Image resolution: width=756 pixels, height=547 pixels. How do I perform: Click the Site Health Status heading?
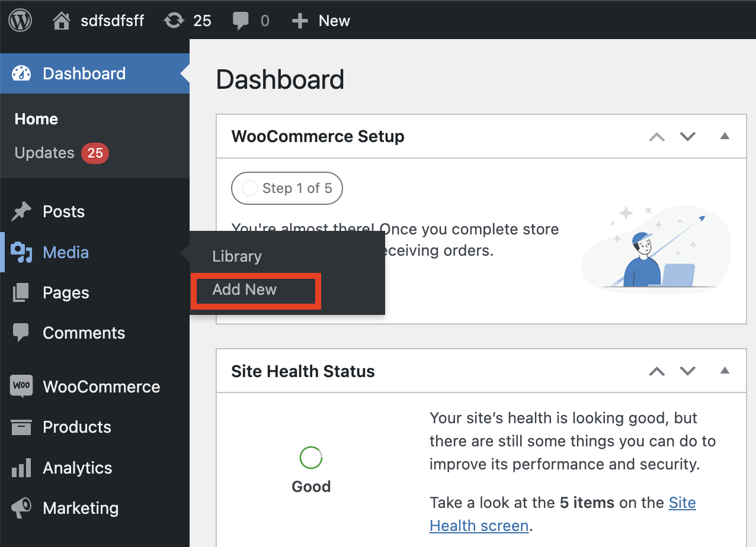click(303, 371)
